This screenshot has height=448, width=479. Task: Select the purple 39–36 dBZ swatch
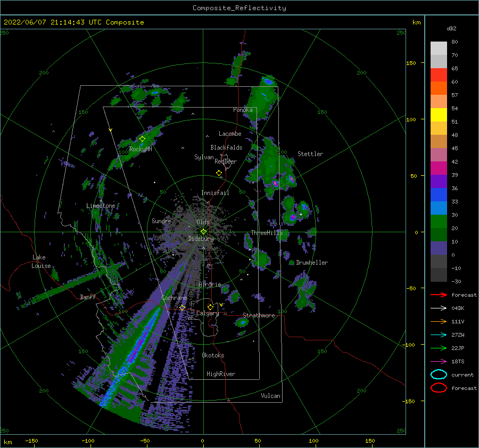point(439,182)
